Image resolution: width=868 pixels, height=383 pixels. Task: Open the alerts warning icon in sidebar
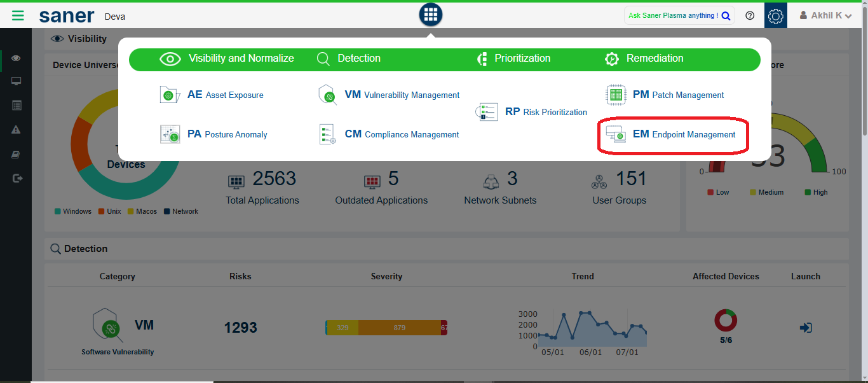click(17, 129)
